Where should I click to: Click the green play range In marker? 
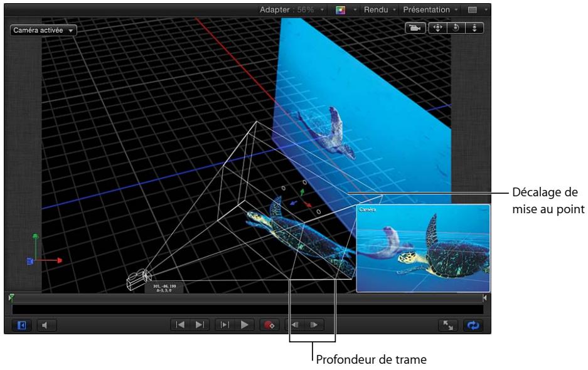click(12, 298)
